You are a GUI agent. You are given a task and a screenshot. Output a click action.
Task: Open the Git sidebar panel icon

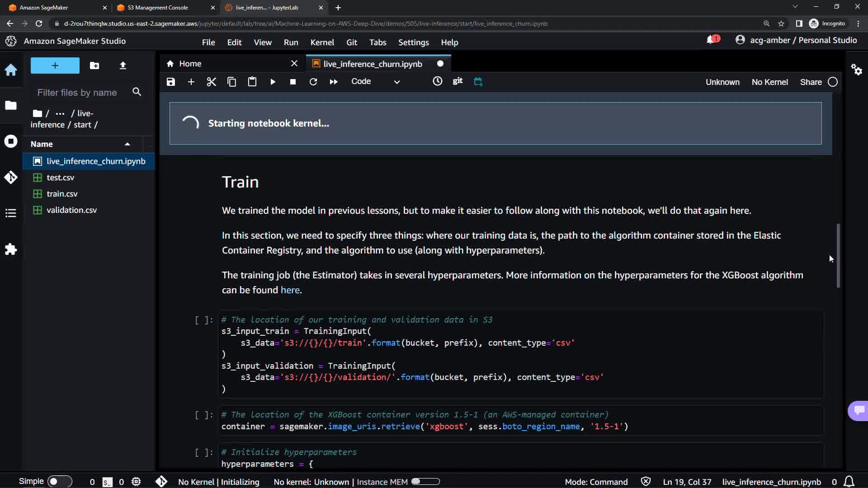pyautogui.click(x=11, y=177)
